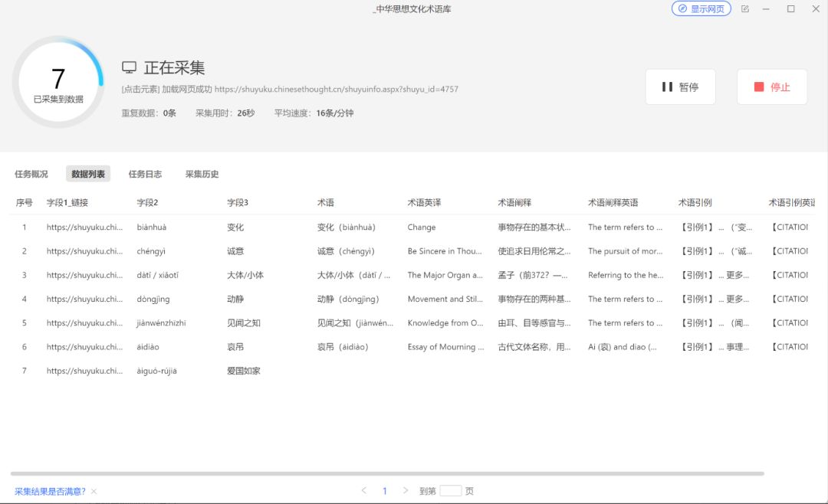
Task: Switch to the 任务概况 tab
Action: [x=31, y=174]
